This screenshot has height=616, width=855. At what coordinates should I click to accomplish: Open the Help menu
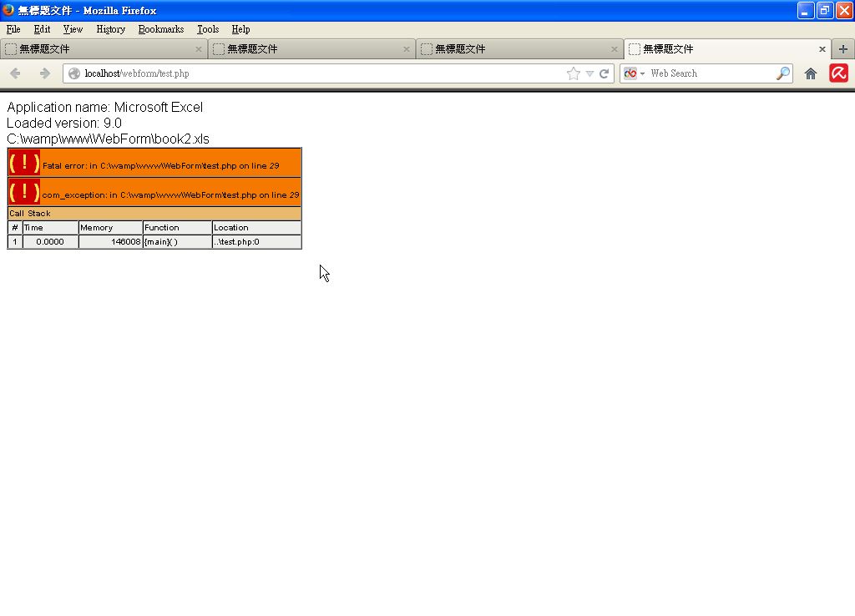[x=240, y=29]
